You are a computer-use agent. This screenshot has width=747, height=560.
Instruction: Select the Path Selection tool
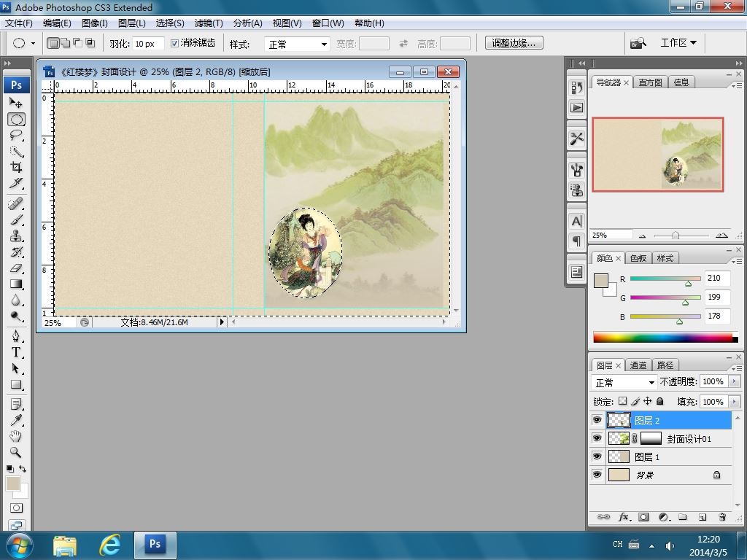point(16,368)
